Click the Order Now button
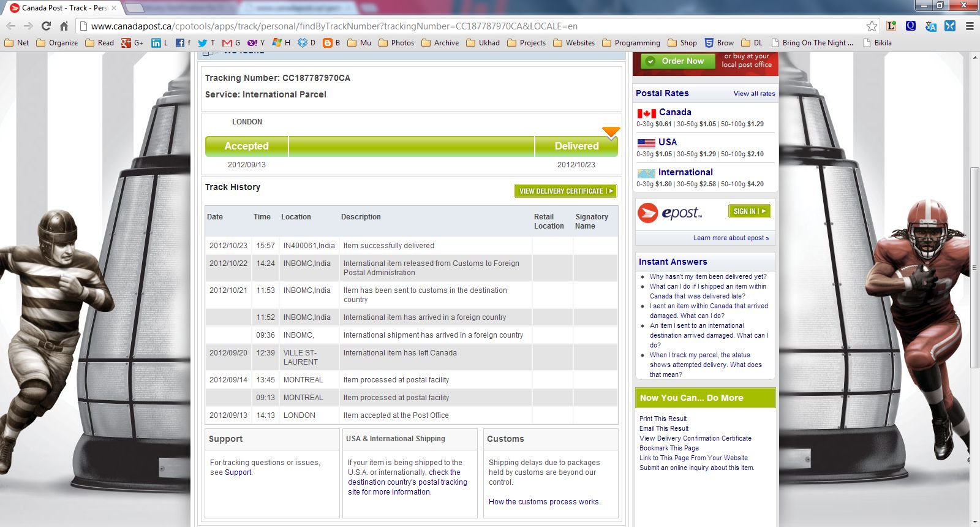 (x=677, y=61)
